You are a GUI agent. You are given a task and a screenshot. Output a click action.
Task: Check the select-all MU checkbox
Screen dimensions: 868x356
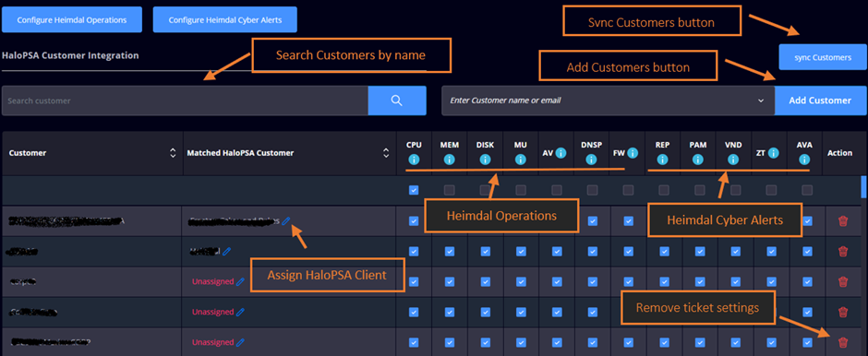[x=521, y=190]
